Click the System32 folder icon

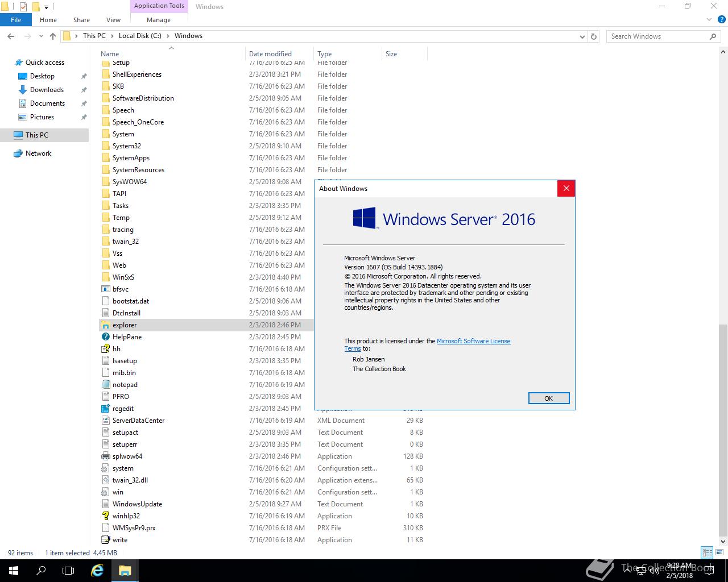click(x=105, y=146)
